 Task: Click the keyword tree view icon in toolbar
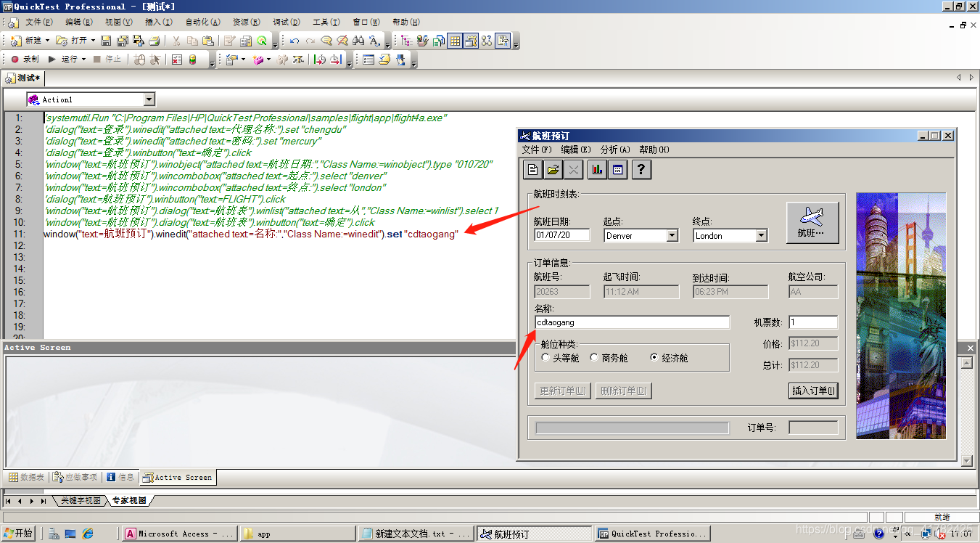coord(405,41)
